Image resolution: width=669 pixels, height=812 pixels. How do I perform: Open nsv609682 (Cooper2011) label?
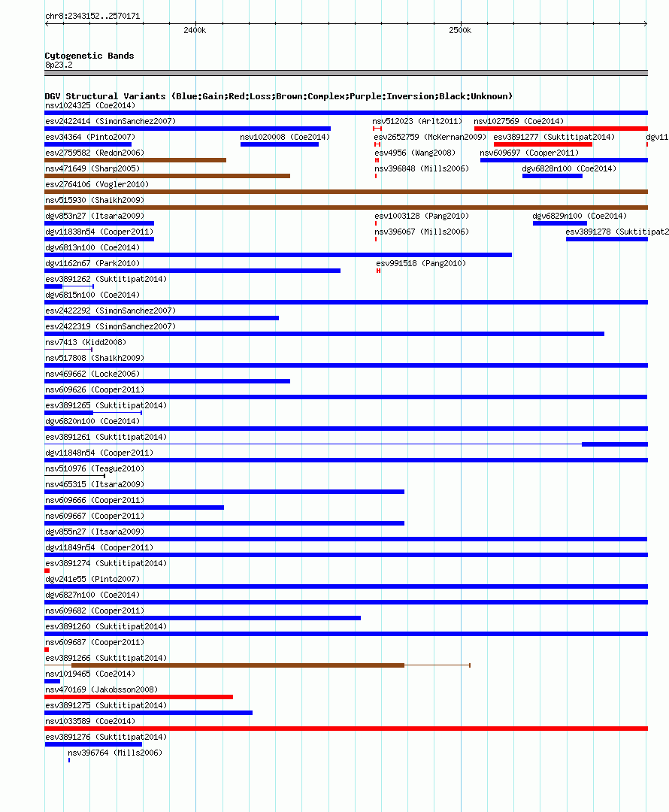pyautogui.click(x=95, y=611)
